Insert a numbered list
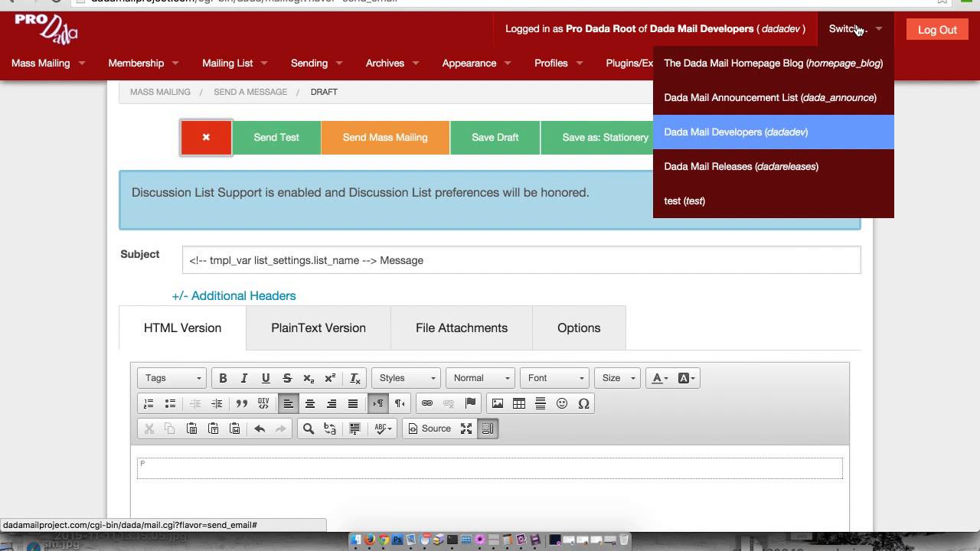980x551 pixels. [x=149, y=403]
